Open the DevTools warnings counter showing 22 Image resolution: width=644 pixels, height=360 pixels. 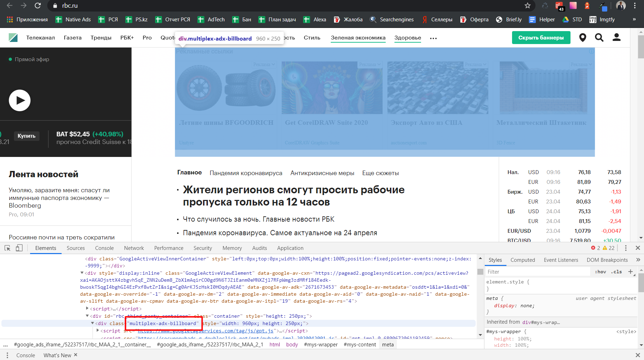pos(609,248)
